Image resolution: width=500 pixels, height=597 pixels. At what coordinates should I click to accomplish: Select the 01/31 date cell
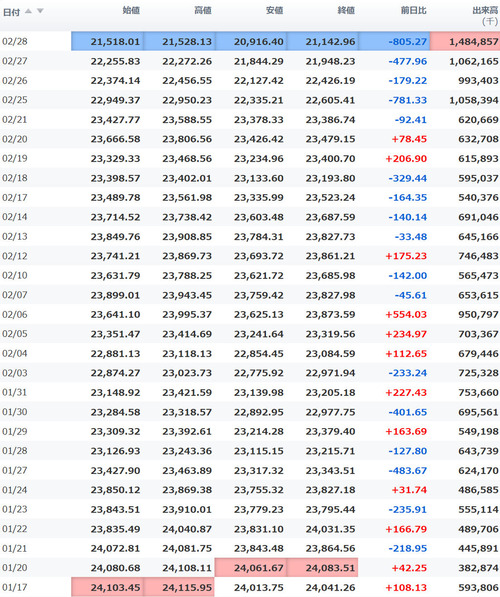(x=15, y=392)
